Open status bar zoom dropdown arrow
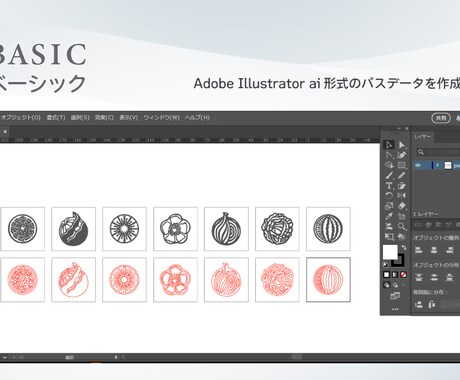Viewport: 460px width, 380px height. point(5,357)
